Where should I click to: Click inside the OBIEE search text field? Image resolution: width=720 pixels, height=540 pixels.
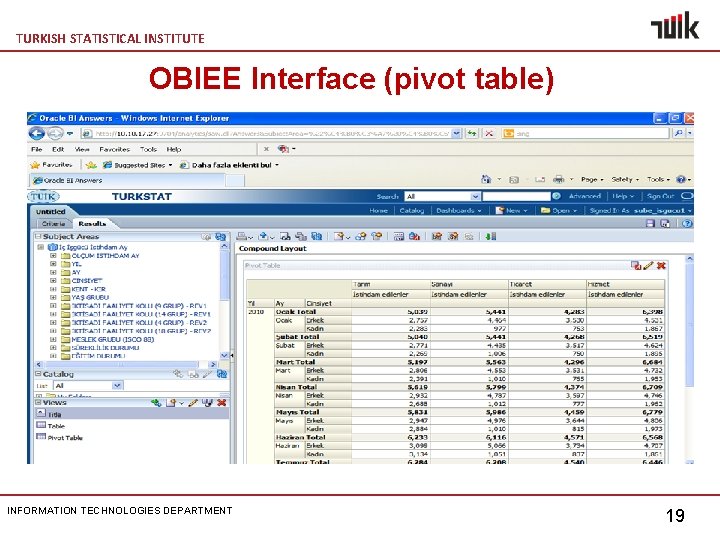pyautogui.click(x=516, y=197)
